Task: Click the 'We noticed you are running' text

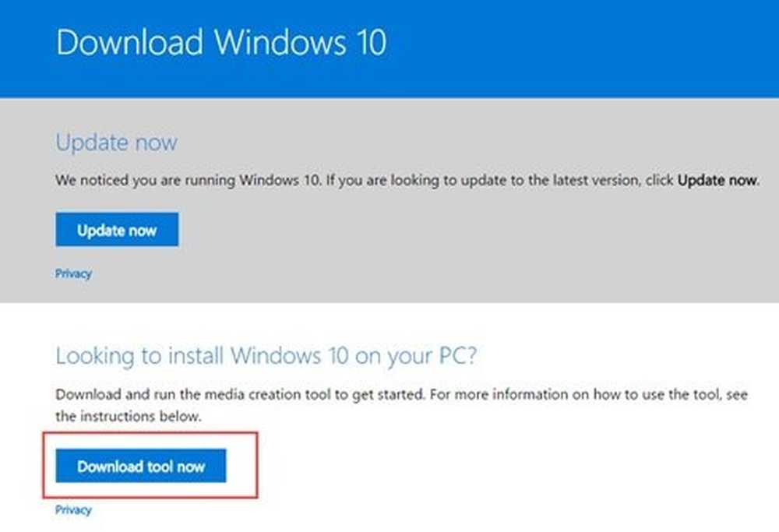Action: click(146, 180)
